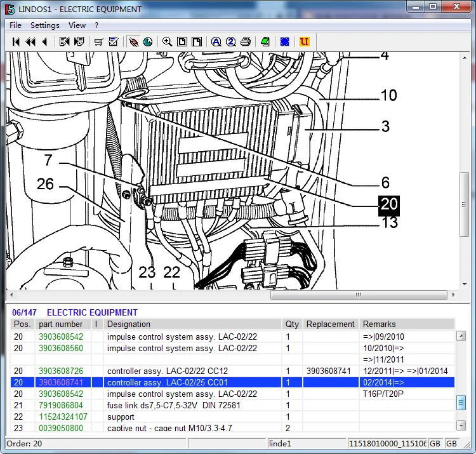Image resolution: width=476 pixels, height=454 pixels.
Task: Toggle the checklist icon in toolbar
Action: click(x=114, y=42)
